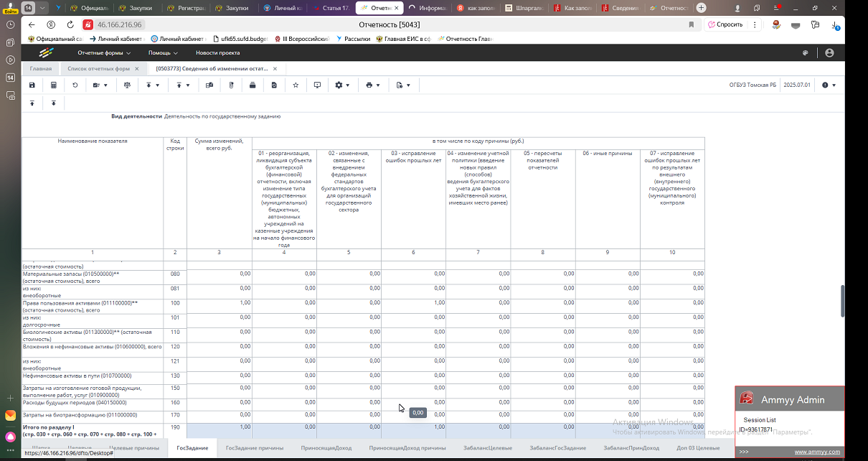
Task: Click the paperclip attachments icon
Action: pyautogui.click(x=232, y=85)
